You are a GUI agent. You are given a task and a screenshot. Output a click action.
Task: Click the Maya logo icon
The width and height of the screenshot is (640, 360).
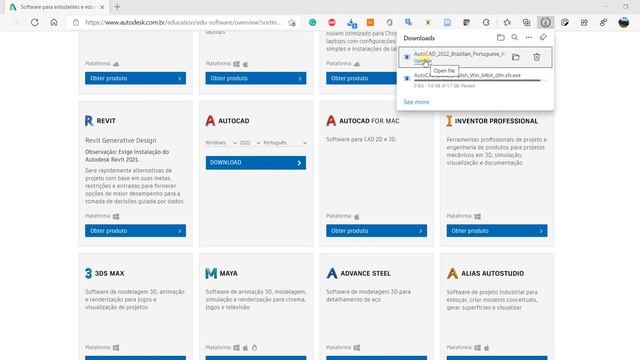pos(211,273)
